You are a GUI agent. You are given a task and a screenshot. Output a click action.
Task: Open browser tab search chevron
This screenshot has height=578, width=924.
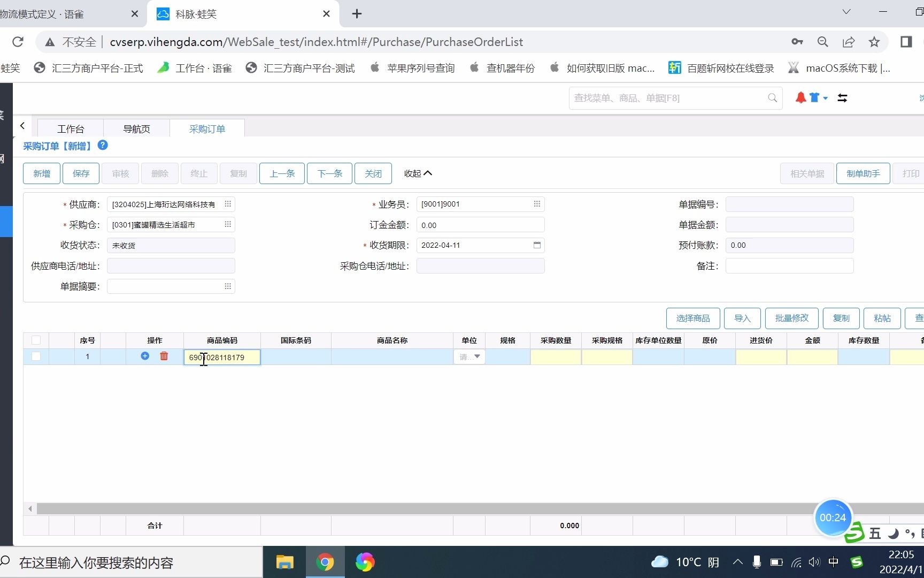pos(846,12)
